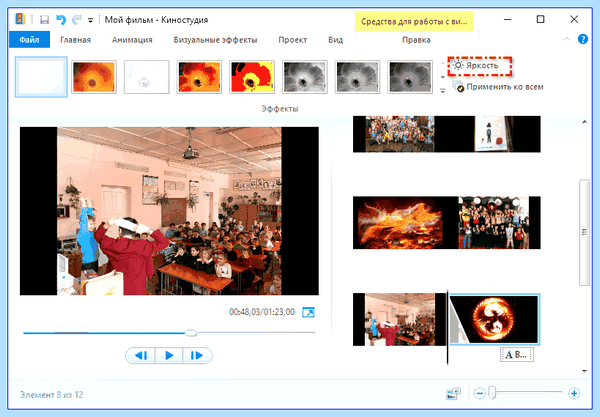This screenshot has width=600, height=417.
Task: Select the stage group photo clip
Action: click(x=494, y=223)
